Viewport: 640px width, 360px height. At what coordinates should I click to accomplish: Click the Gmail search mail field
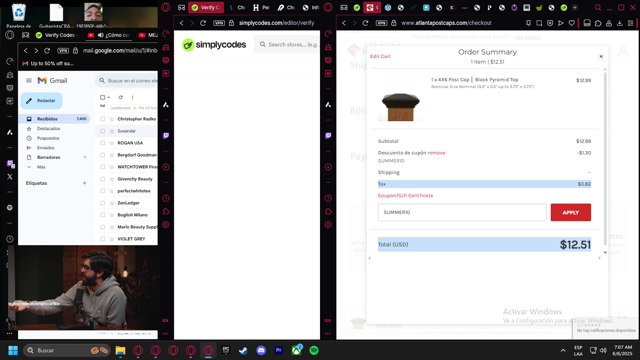(127, 81)
